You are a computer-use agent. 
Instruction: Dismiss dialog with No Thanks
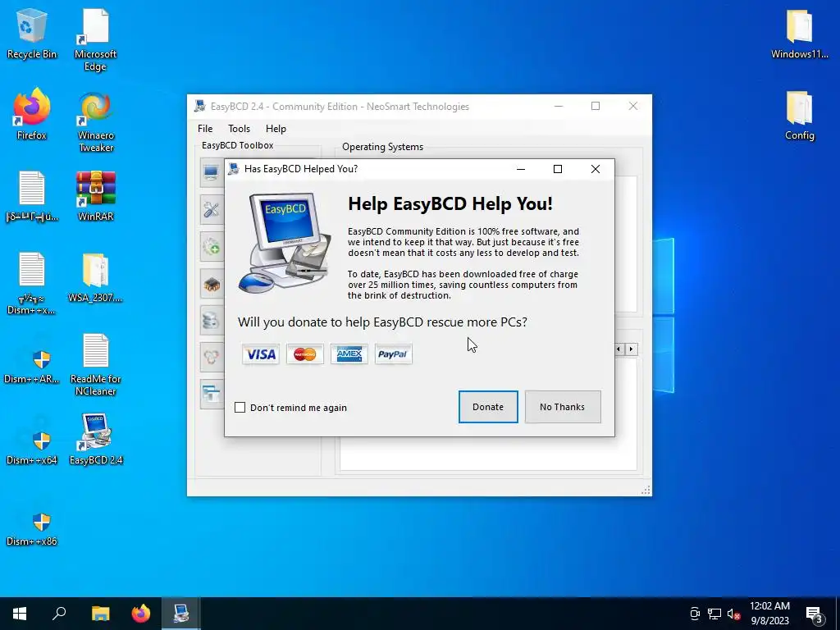(x=563, y=407)
